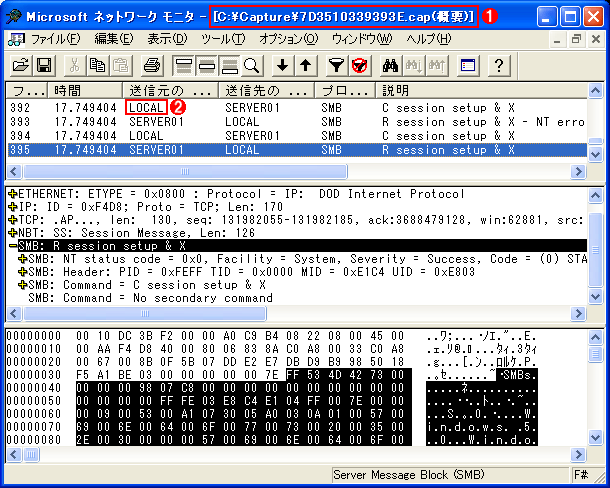Click Server Message Block (SMB) status text
The image size is (610, 488).
click(x=408, y=475)
